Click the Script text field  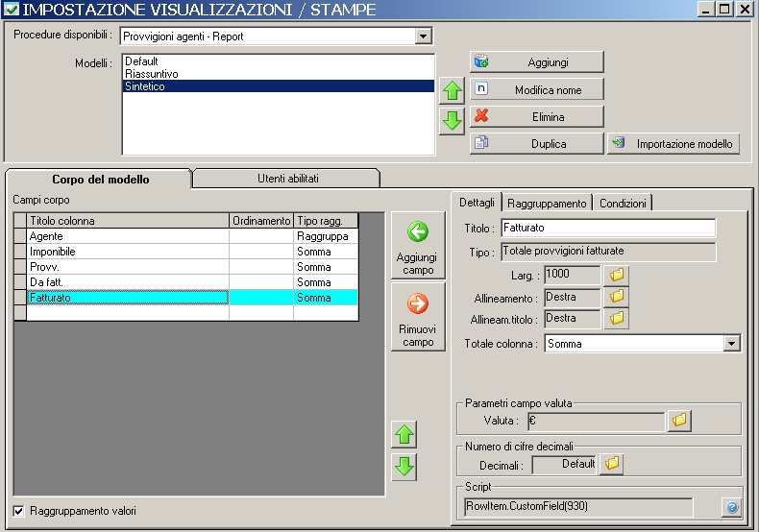click(578, 507)
